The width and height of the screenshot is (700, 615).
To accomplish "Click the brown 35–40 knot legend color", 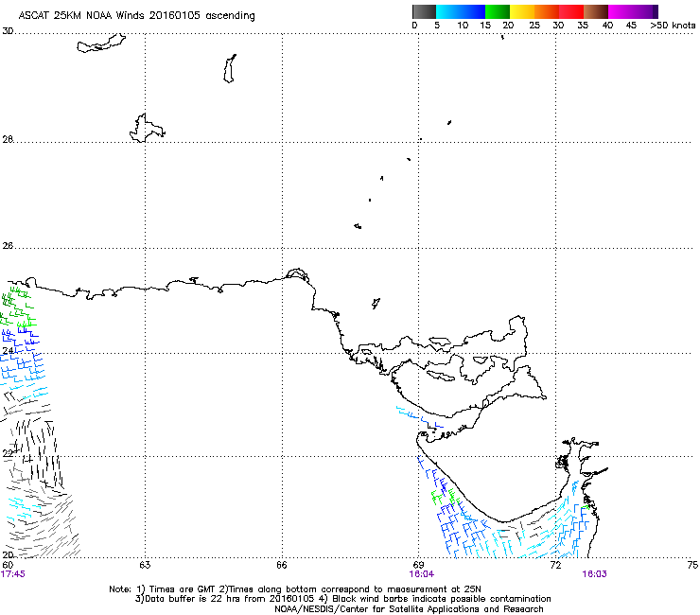I will coord(596,11).
